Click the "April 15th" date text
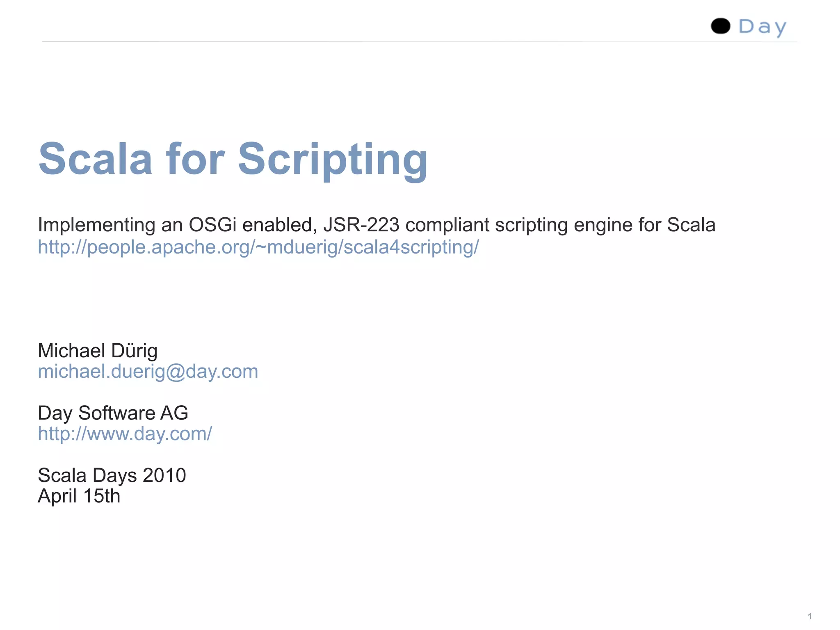The image size is (840, 630). point(79,496)
